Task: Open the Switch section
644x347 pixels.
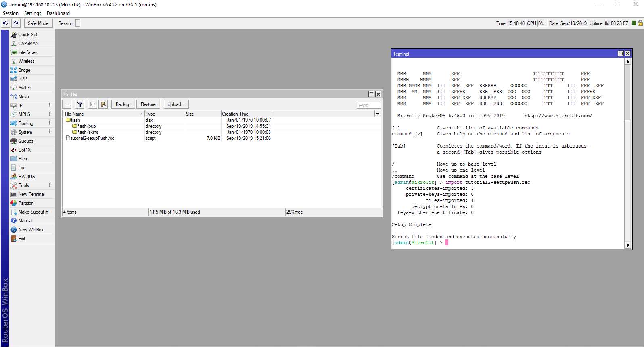Action: (x=32, y=88)
